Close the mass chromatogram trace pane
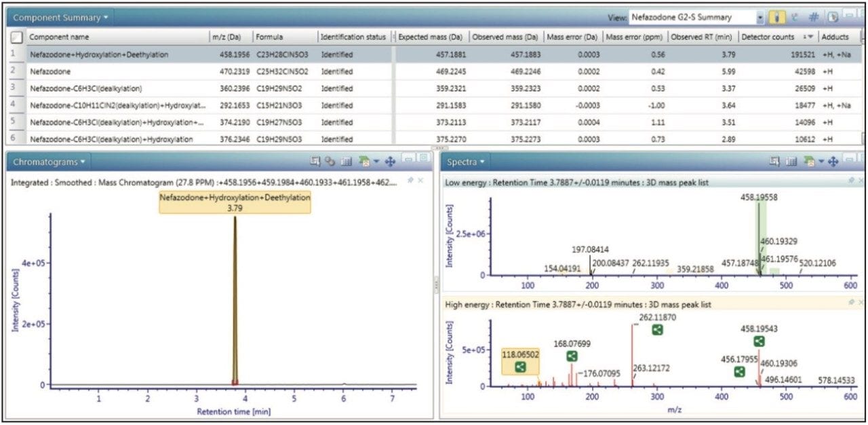This screenshot has height=425, width=868. (420, 181)
